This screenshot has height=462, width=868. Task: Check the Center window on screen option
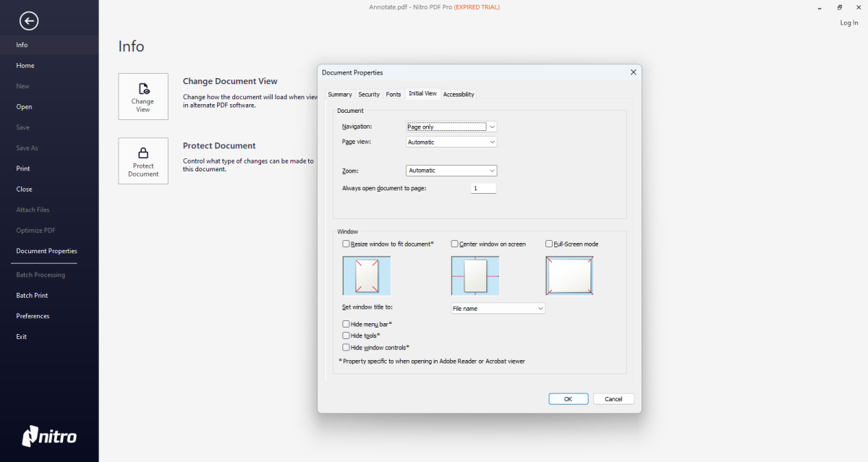455,244
